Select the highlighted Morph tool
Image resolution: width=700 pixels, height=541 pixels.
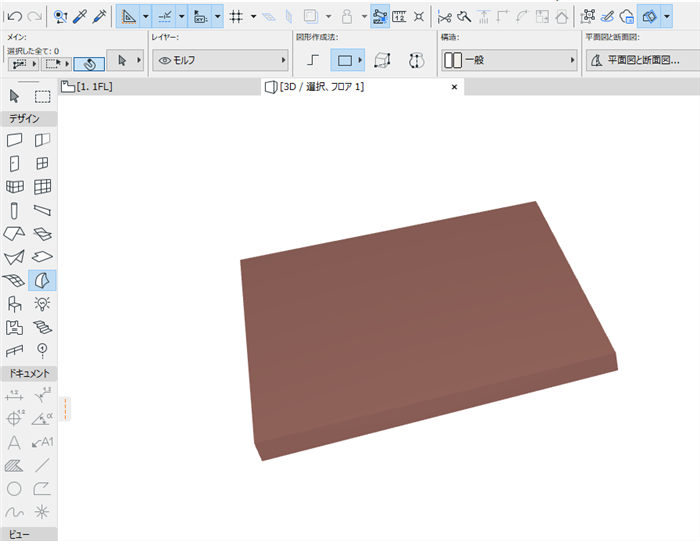pyautogui.click(x=42, y=280)
